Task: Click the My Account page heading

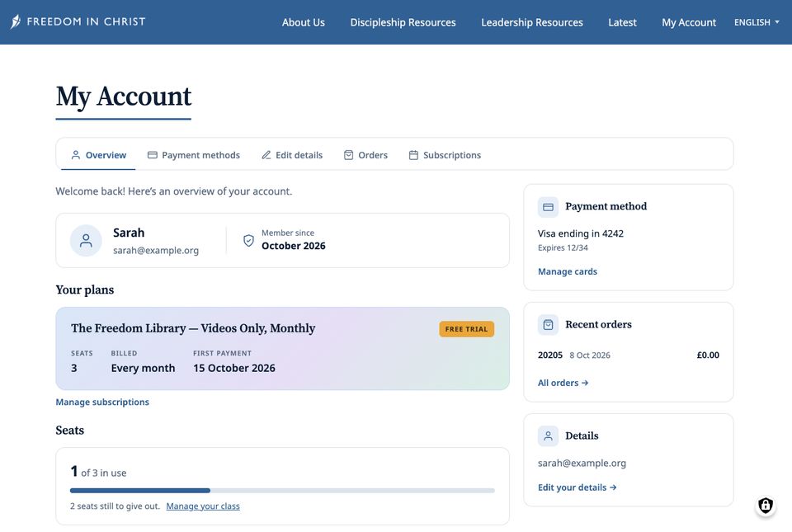Action: coord(124,96)
